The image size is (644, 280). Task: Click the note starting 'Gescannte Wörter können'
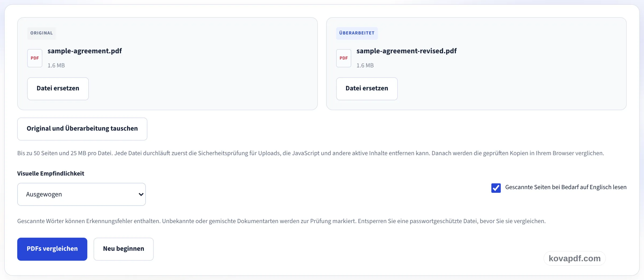pyautogui.click(x=281, y=221)
